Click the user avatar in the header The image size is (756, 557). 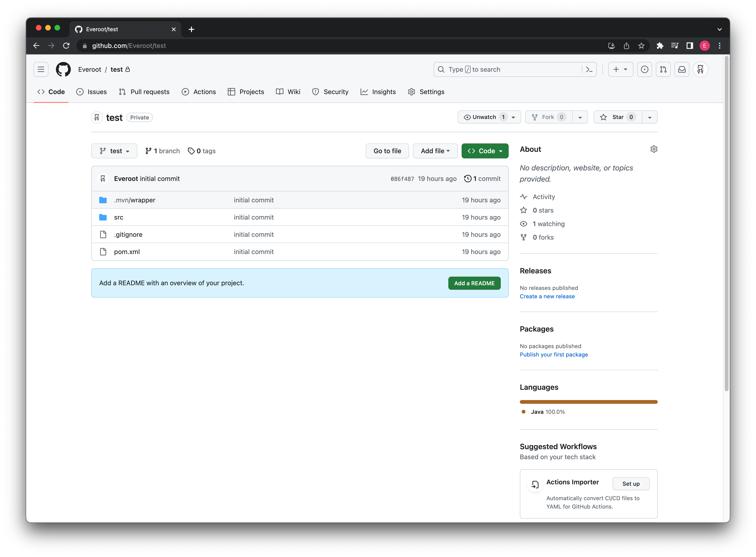[700, 69]
